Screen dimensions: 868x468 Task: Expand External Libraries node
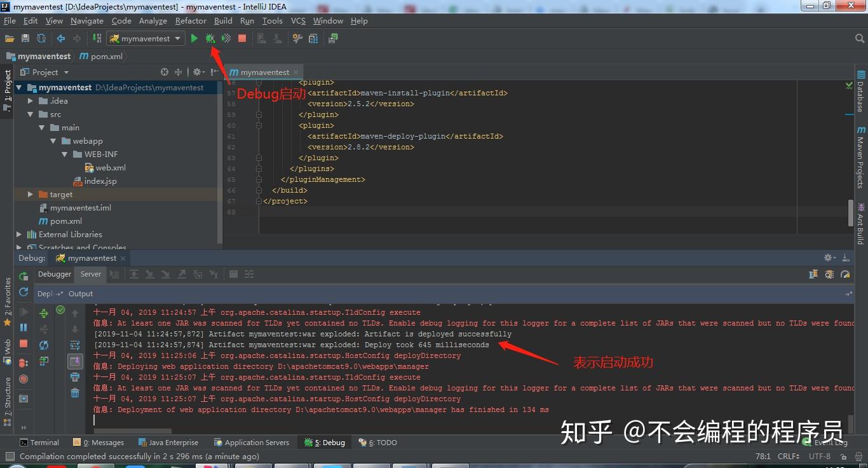[18, 235]
